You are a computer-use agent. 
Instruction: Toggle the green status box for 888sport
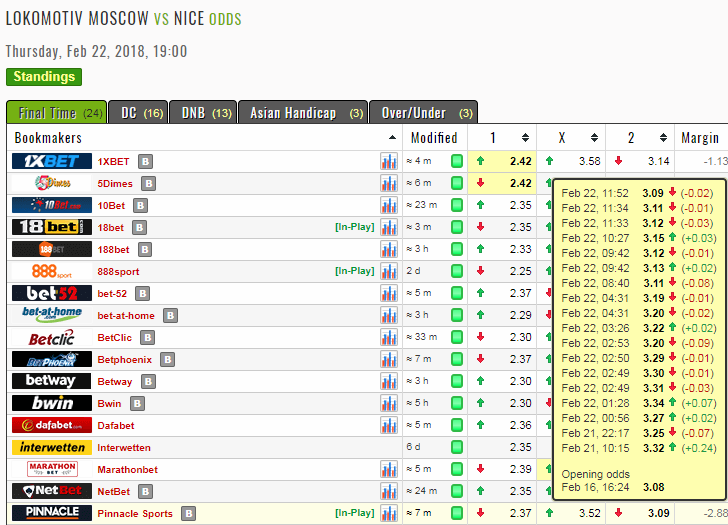click(x=457, y=271)
